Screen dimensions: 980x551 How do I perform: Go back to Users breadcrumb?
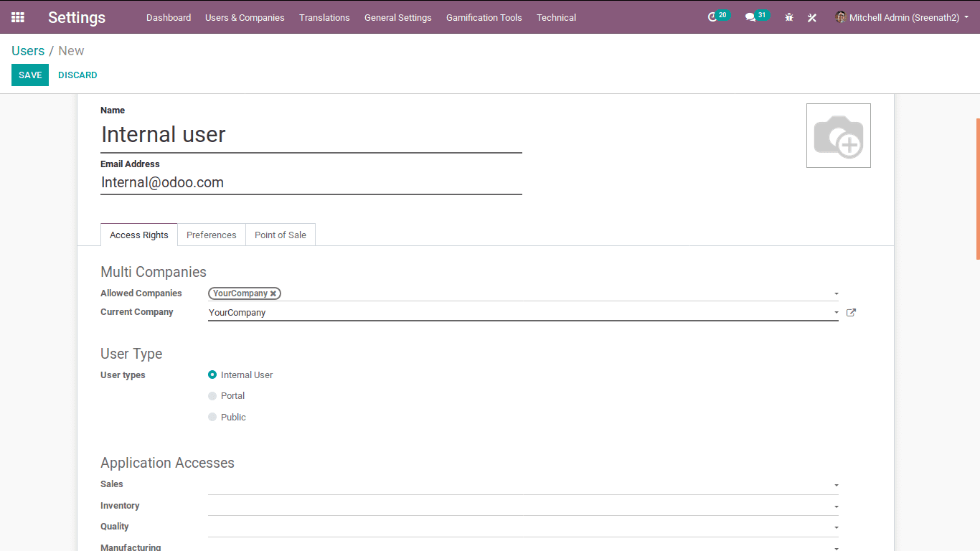28,51
